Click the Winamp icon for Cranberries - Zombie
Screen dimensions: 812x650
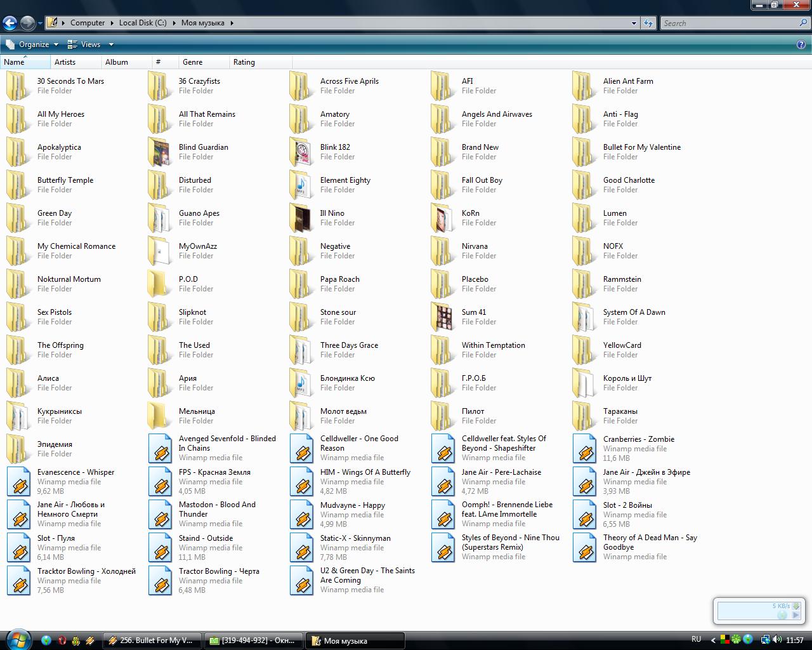pyautogui.click(x=584, y=448)
